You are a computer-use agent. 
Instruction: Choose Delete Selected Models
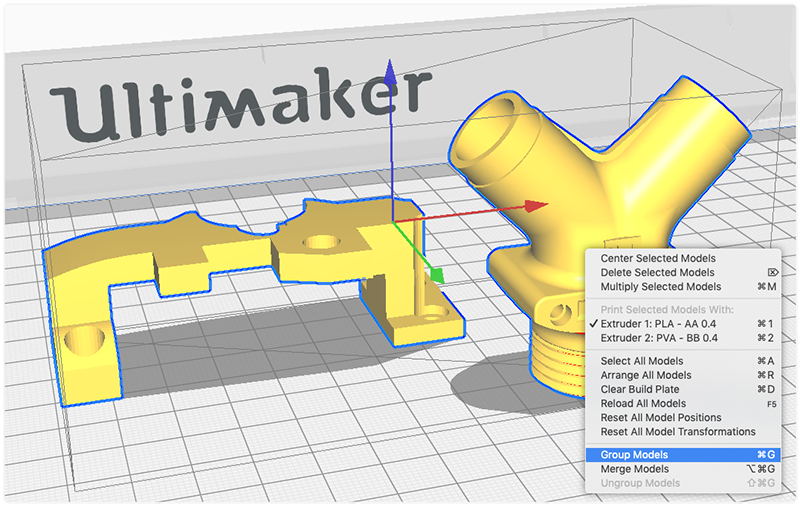point(657,272)
